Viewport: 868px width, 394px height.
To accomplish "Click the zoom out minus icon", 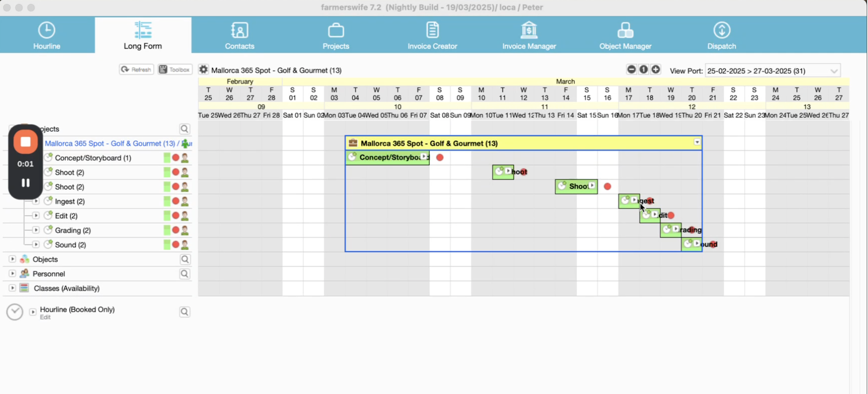I will pos(631,70).
